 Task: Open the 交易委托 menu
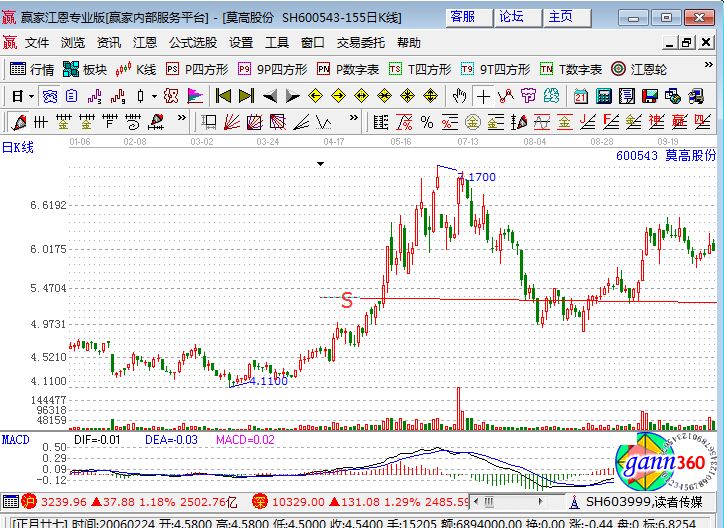pos(360,43)
